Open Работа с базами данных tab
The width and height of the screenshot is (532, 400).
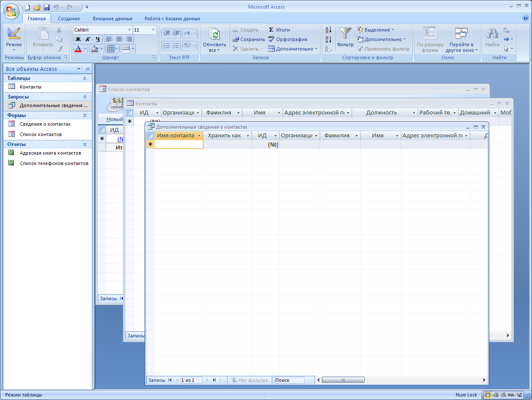click(x=173, y=19)
